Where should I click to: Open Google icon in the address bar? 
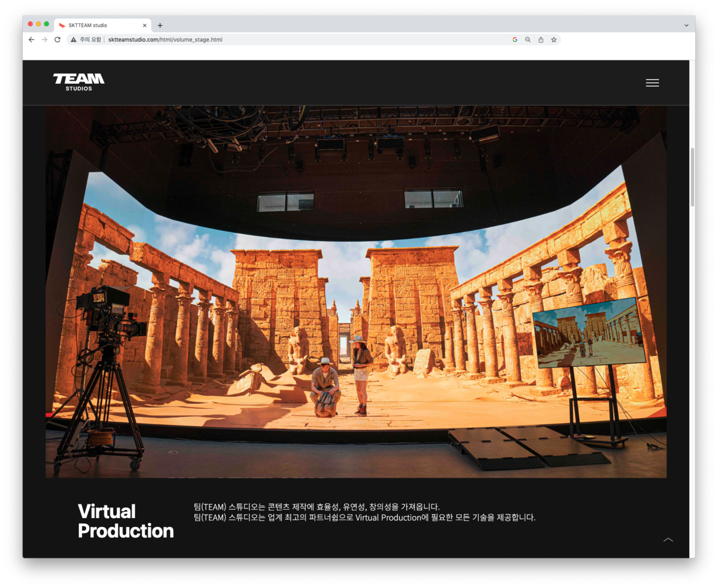coord(515,39)
